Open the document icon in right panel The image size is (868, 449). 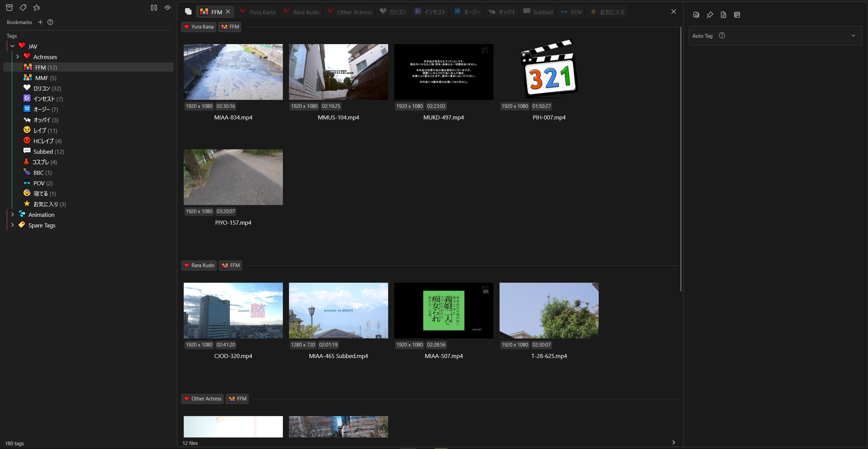(x=723, y=15)
